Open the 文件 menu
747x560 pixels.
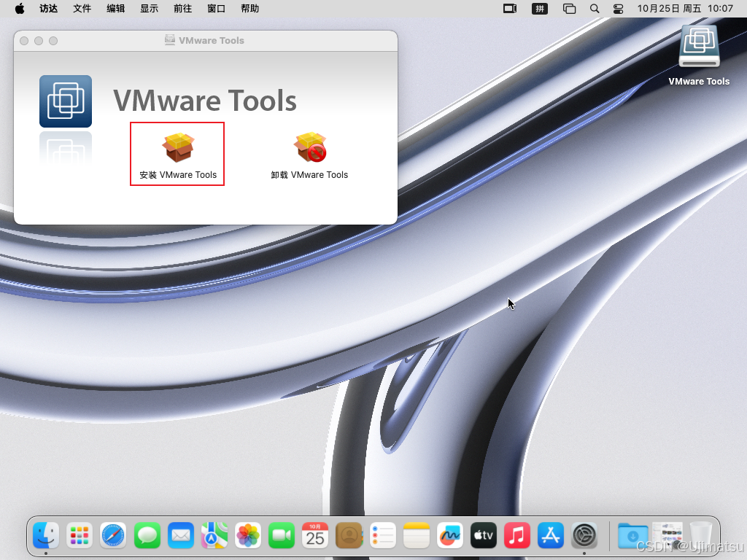coord(82,9)
